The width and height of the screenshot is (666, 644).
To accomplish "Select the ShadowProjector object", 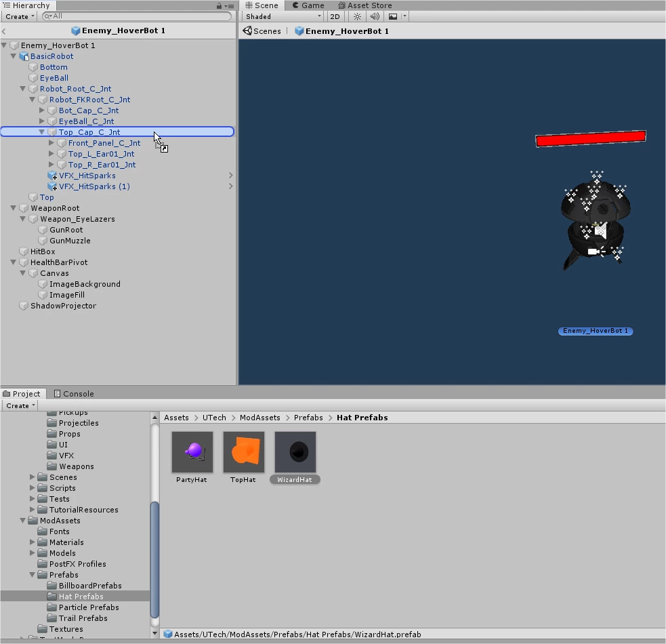I will point(63,306).
